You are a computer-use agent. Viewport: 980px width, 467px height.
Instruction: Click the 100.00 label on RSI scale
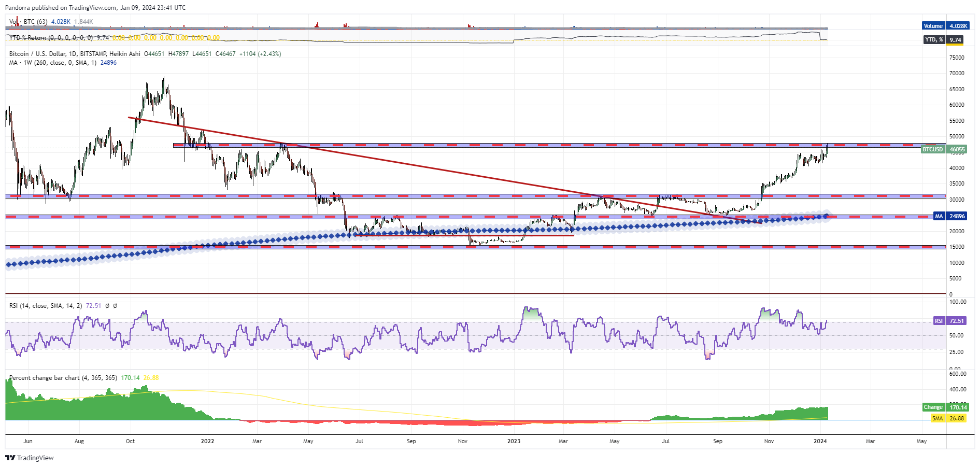coord(958,302)
